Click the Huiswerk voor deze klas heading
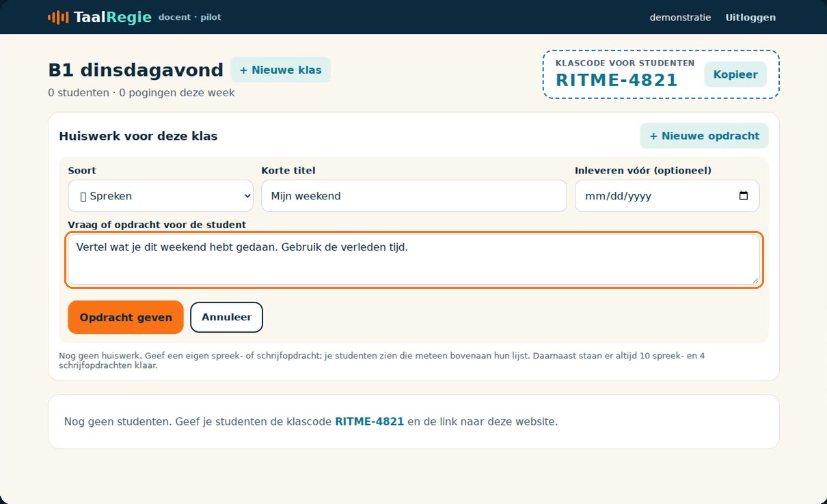 tap(139, 136)
